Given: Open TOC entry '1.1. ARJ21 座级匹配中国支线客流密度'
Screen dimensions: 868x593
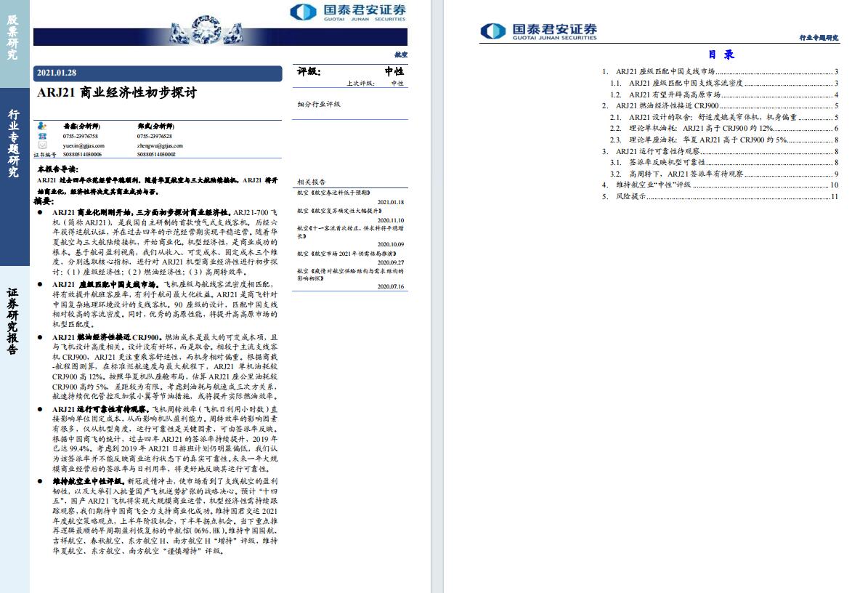Looking at the screenshot, I should [724, 83].
